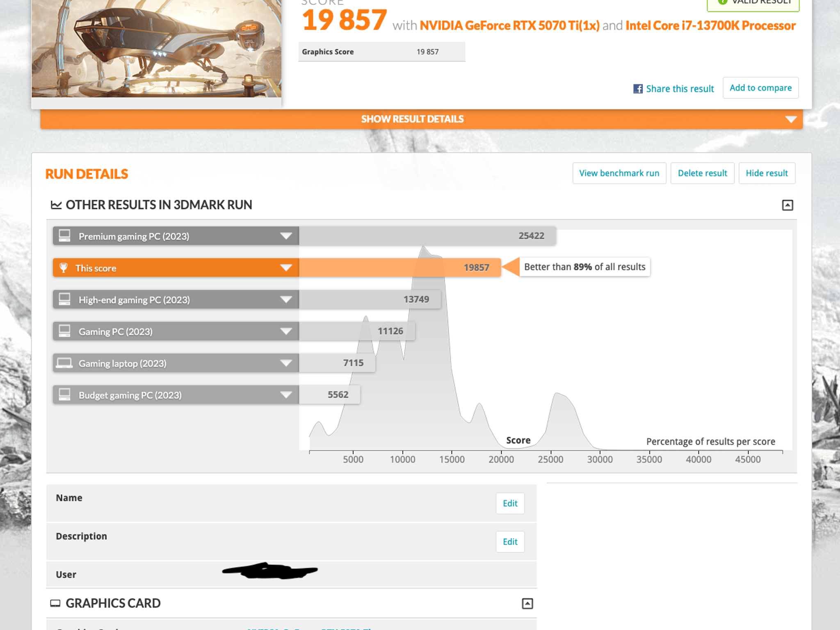Click the 45000 axis label on the chart
Image resolution: width=840 pixels, height=630 pixels.
tap(748, 459)
